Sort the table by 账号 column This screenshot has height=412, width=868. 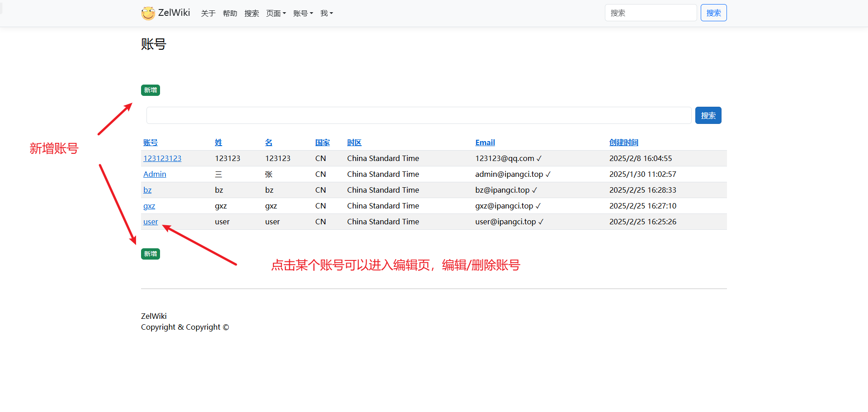pyautogui.click(x=151, y=142)
